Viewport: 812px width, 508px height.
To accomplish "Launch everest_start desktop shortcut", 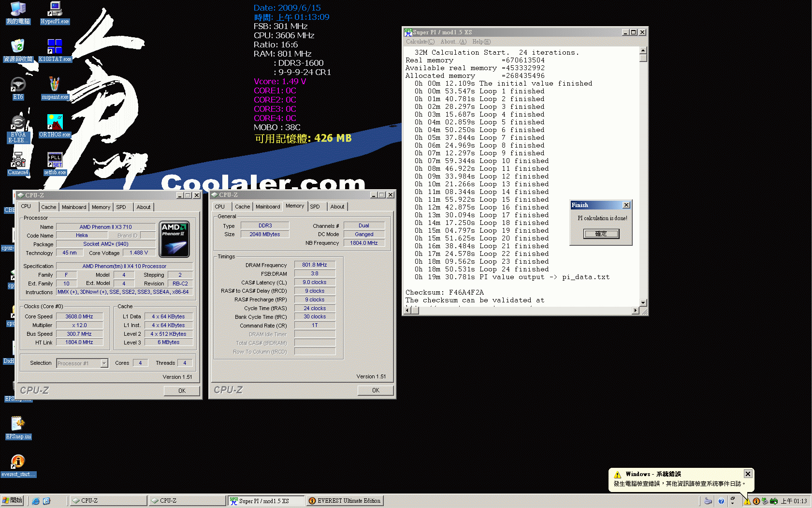I will (x=18, y=465).
